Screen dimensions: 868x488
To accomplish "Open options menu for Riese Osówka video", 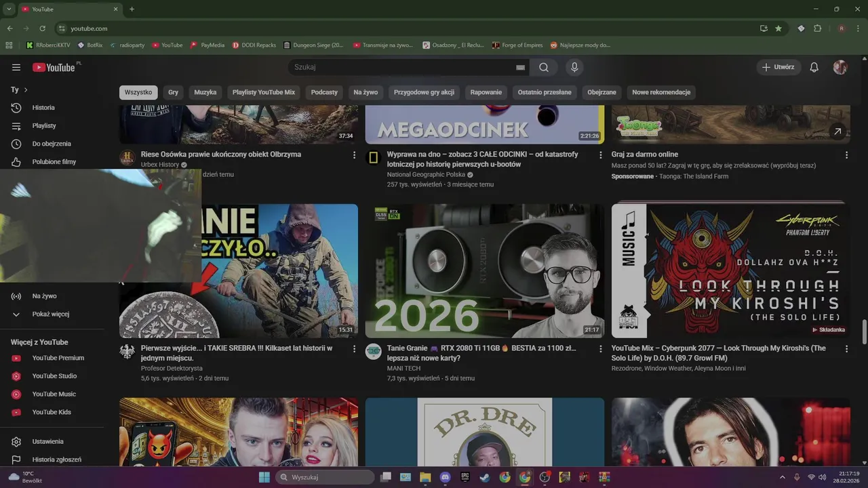I will pos(354,155).
